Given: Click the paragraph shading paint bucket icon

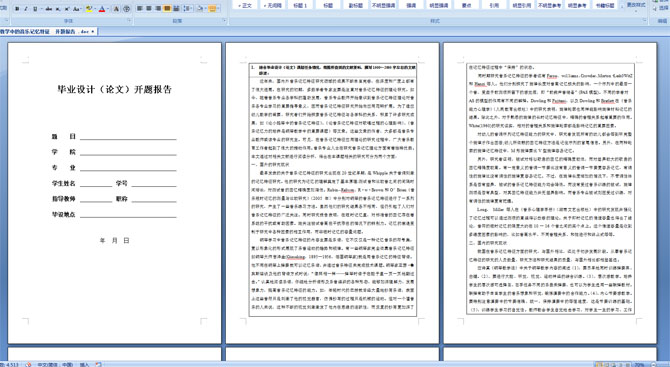Looking at the screenshot, I should click(x=200, y=9).
